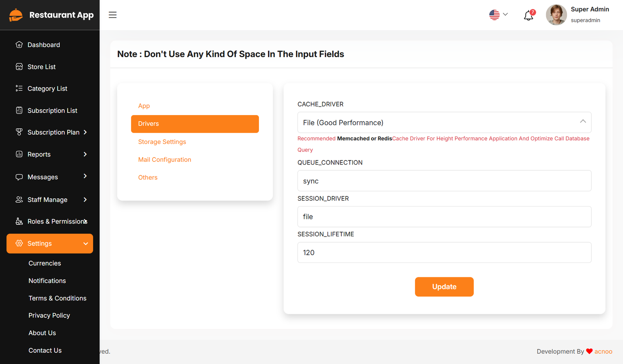
Task: Click the Subscription List icon
Action: (19, 110)
